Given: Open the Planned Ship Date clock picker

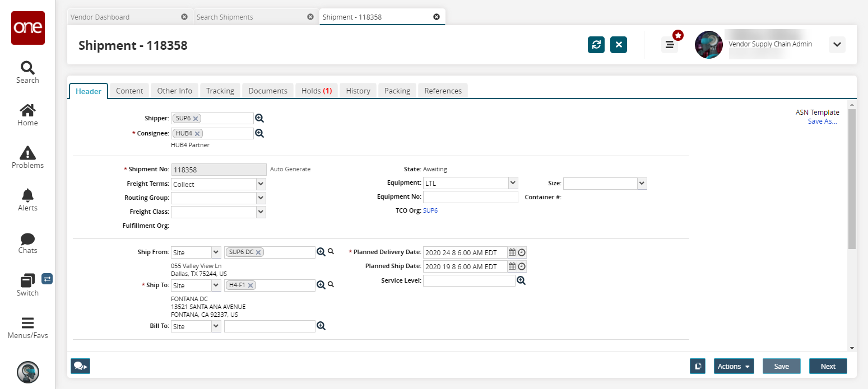Looking at the screenshot, I should tap(522, 266).
